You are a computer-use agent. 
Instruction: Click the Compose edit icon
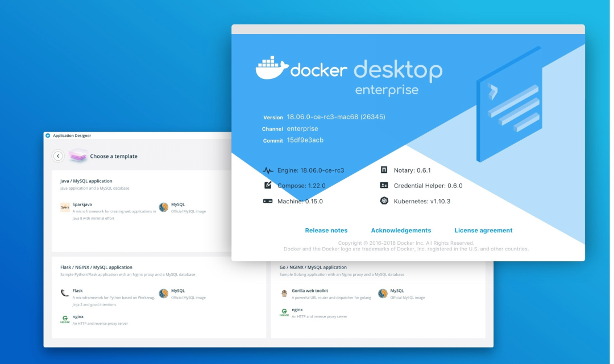point(268,185)
